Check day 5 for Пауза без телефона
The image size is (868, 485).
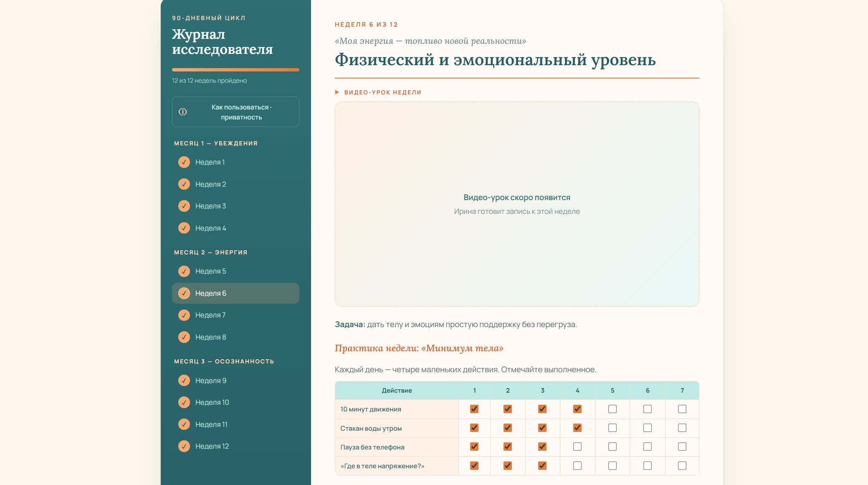coord(612,447)
